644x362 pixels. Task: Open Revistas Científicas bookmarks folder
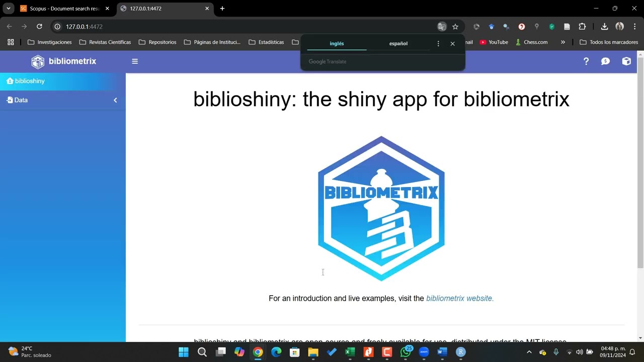click(105, 42)
